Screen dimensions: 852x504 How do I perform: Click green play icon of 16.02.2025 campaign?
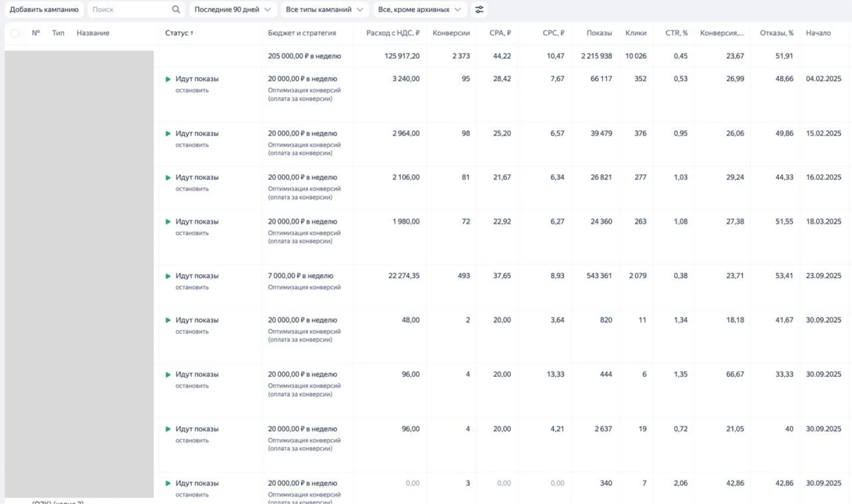point(168,177)
